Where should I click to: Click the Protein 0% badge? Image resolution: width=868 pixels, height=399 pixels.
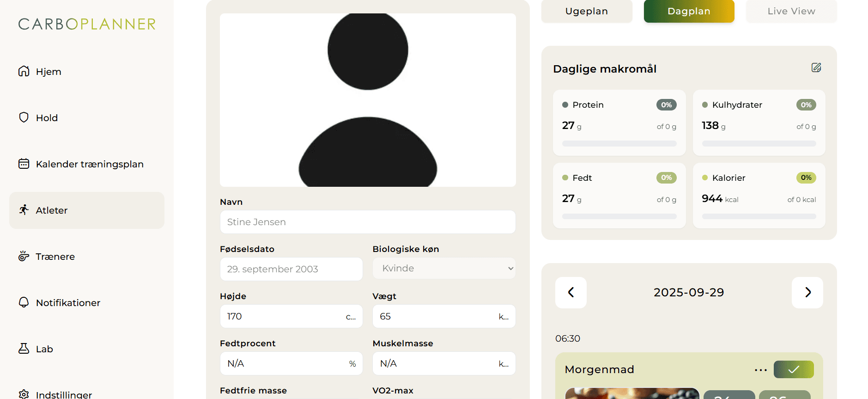coord(667,104)
